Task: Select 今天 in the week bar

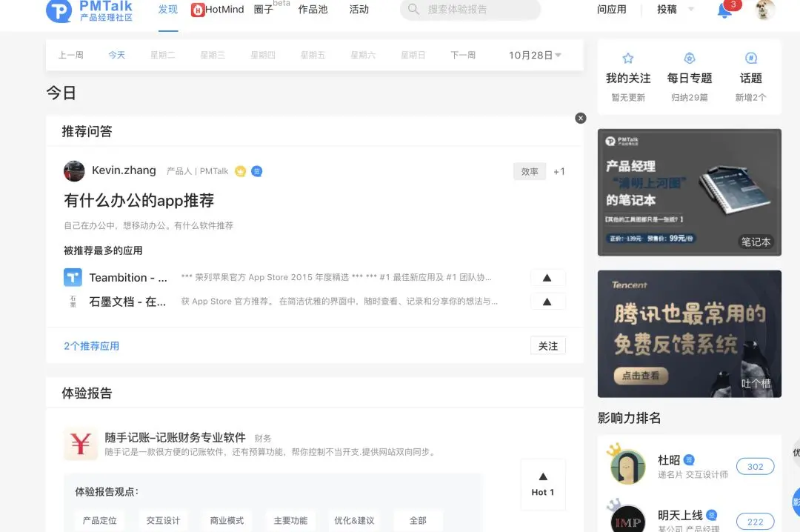Action: click(x=117, y=55)
